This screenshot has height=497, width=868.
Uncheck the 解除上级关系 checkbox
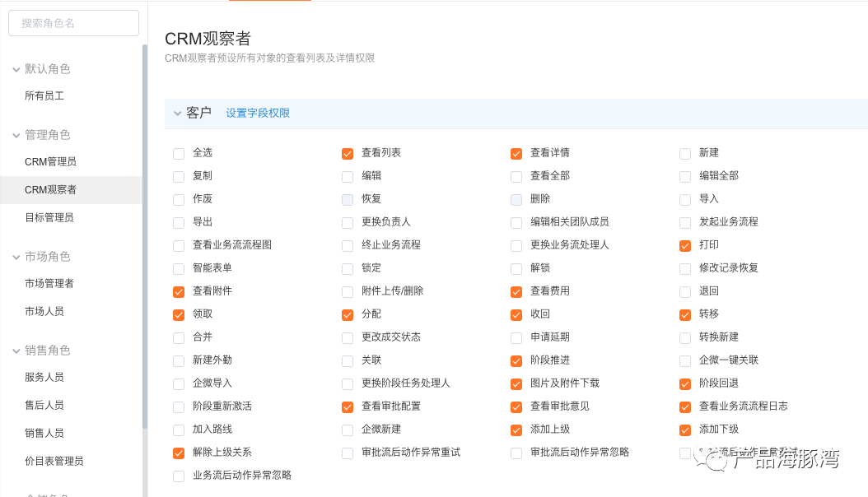(178, 453)
